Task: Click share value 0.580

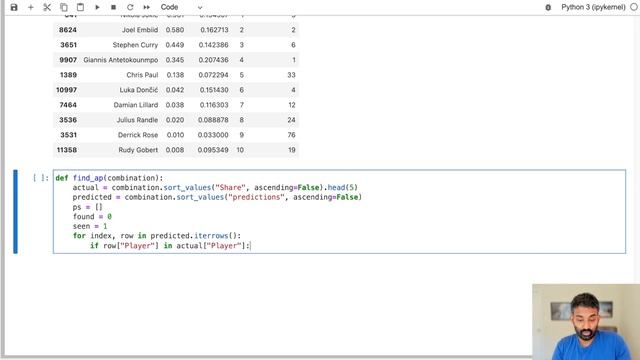Action: point(175,30)
